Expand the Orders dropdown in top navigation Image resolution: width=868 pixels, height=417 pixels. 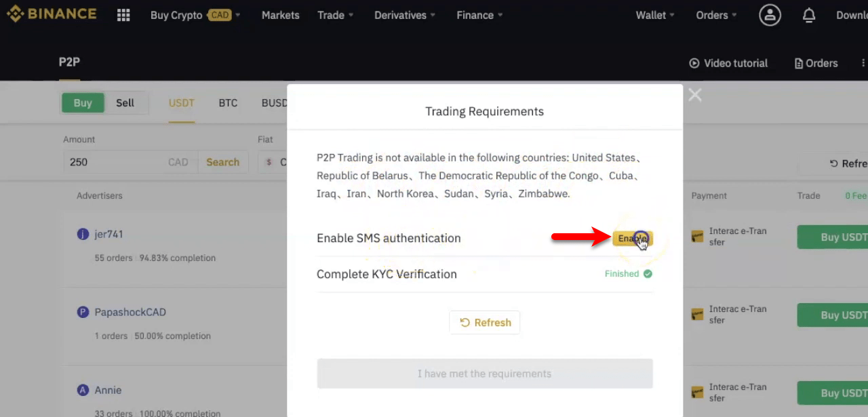click(x=716, y=15)
